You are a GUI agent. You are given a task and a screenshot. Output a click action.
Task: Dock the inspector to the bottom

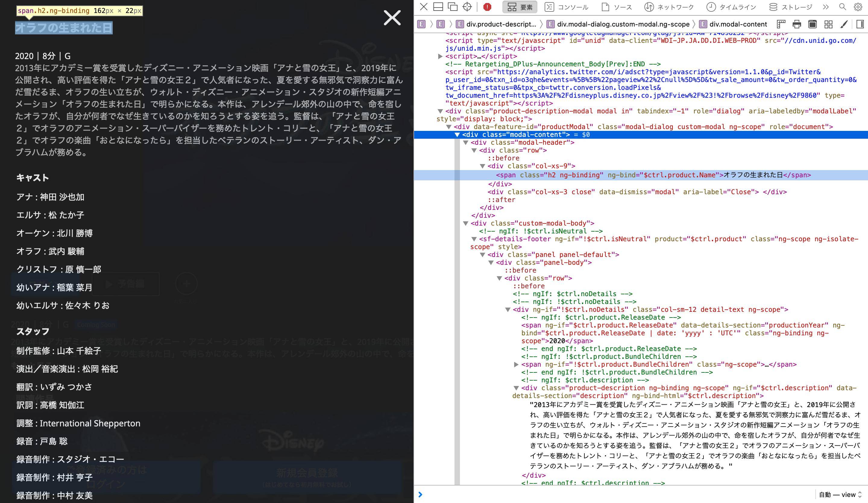click(x=438, y=7)
